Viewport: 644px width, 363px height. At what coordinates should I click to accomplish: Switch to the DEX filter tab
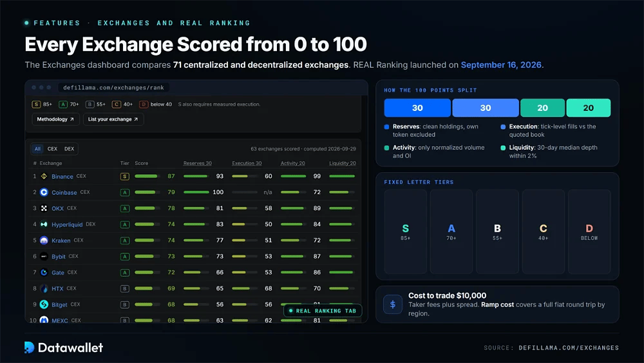click(69, 149)
